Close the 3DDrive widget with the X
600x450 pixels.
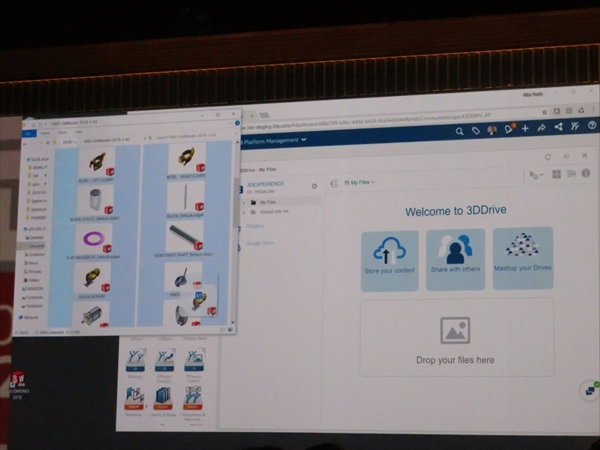(584, 155)
